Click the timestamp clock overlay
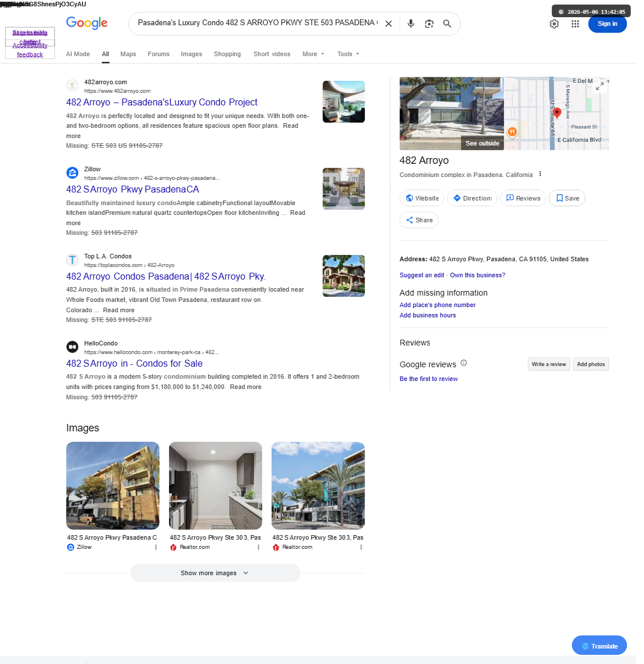The width and height of the screenshot is (644, 664). (591, 12)
